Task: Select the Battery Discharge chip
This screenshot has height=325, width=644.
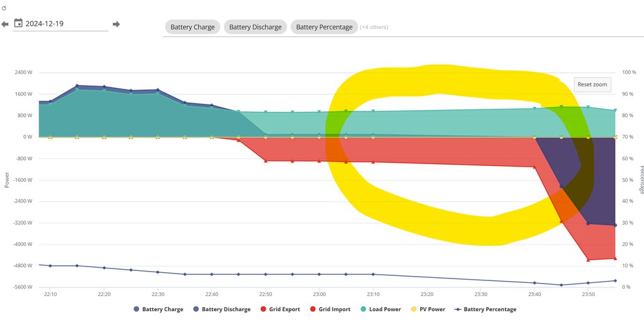Action: pos(255,27)
